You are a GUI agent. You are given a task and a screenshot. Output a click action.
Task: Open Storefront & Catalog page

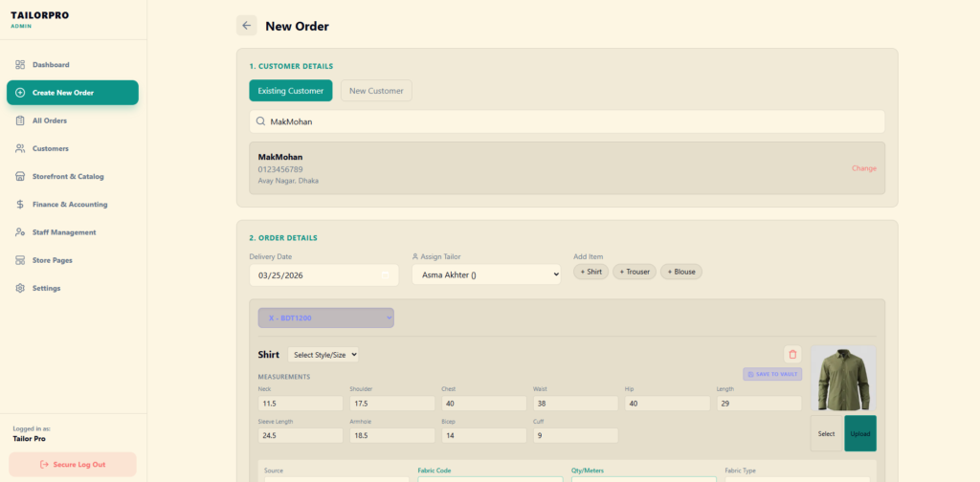point(67,176)
